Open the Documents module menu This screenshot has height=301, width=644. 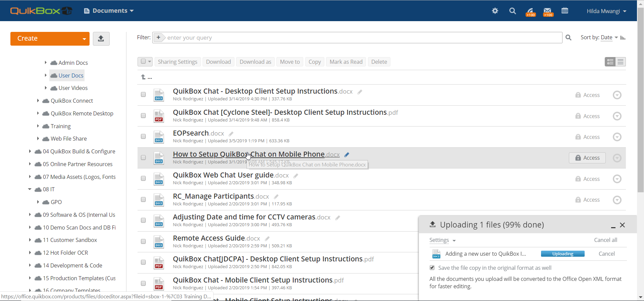(109, 11)
